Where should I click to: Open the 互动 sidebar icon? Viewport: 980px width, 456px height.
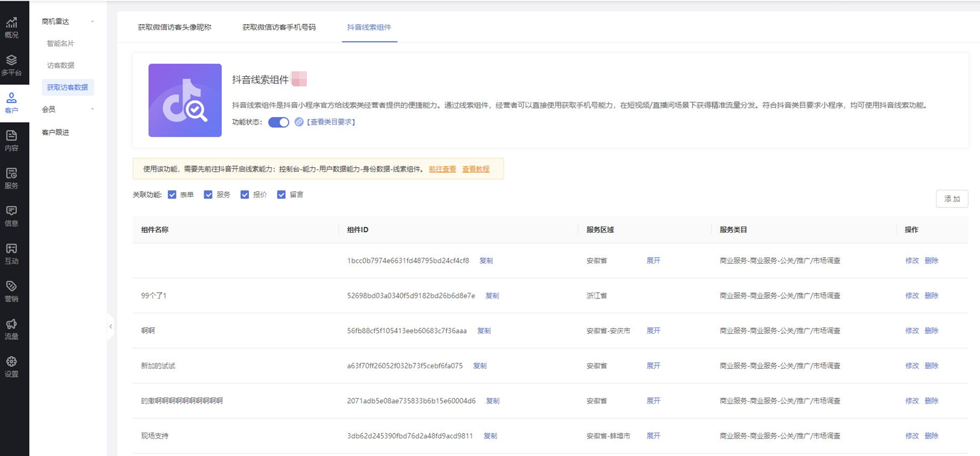[11, 254]
